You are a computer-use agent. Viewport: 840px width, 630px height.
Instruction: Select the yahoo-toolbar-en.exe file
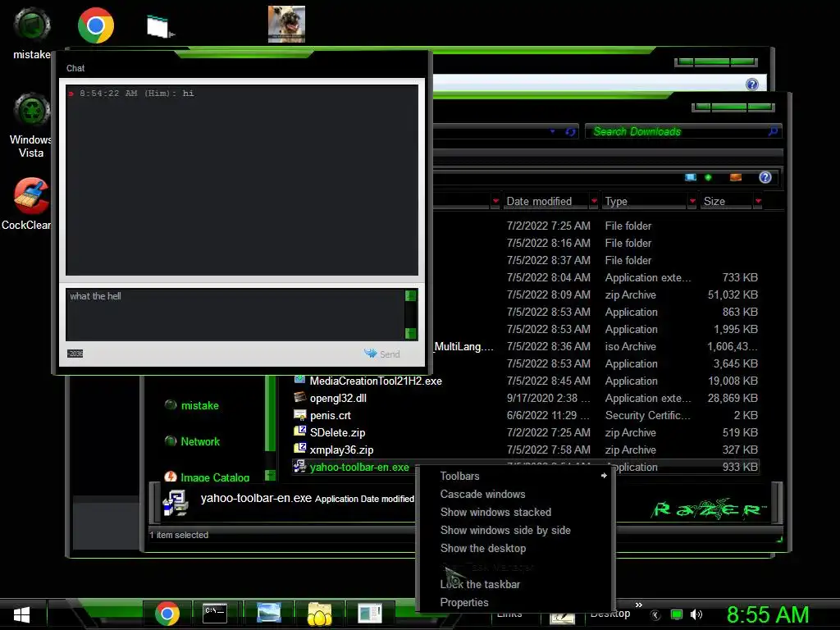(359, 467)
